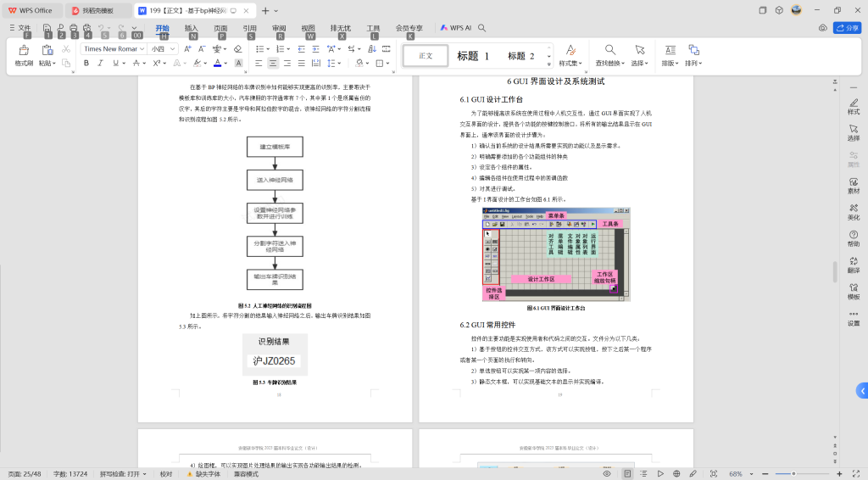Click the increase font size icon
The image size is (868, 480).
point(187,48)
